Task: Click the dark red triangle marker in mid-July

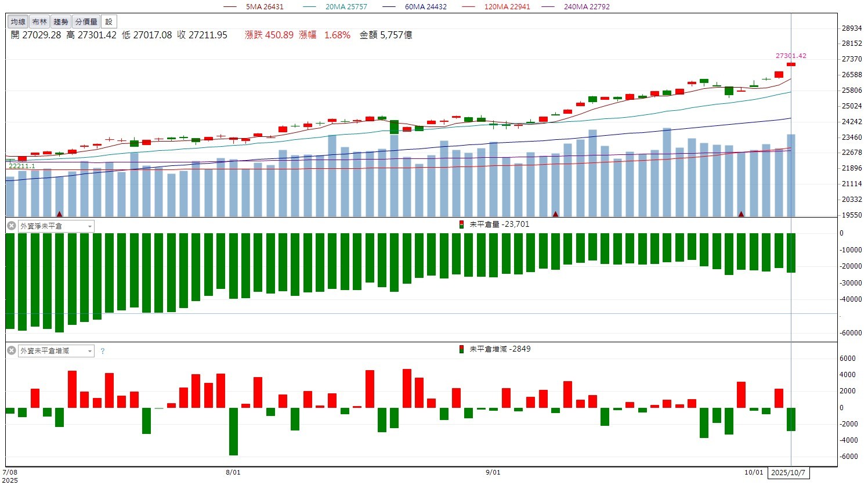Action: [59, 214]
